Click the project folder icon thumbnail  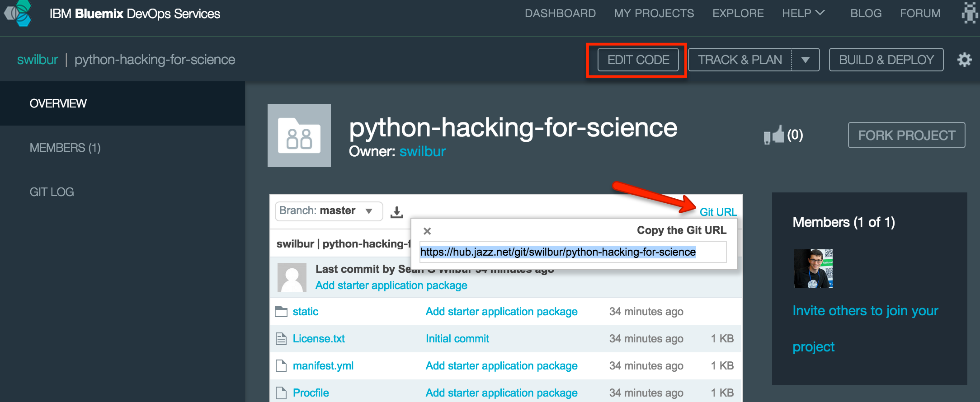pyautogui.click(x=299, y=136)
